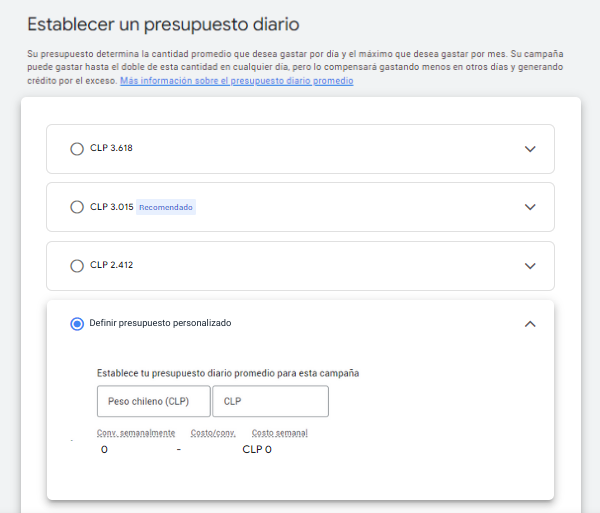Open Más información sobre el presupuesto diario link
Screen dimensions: 600x513
coord(236,81)
